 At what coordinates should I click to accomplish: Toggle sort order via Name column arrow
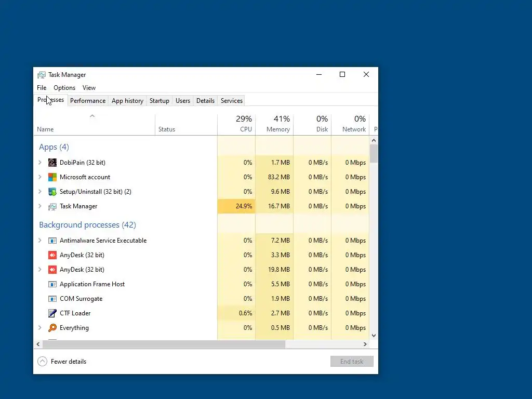click(92, 116)
